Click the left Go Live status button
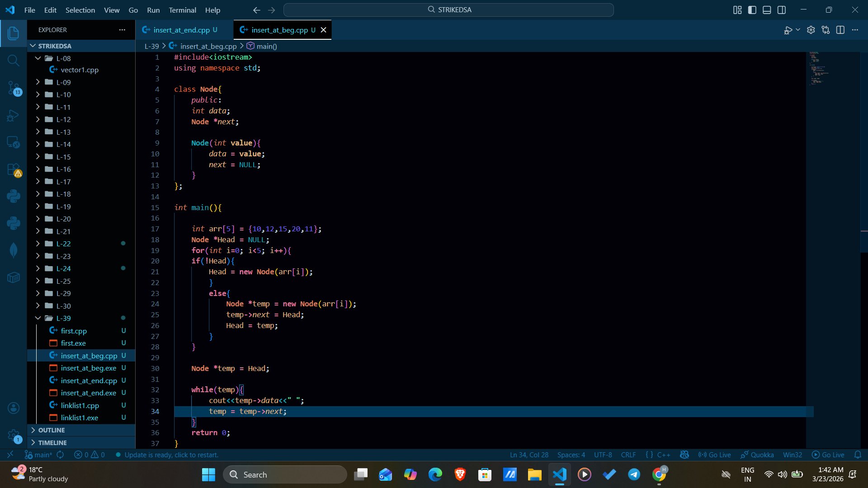The image size is (868, 488). 715,455
